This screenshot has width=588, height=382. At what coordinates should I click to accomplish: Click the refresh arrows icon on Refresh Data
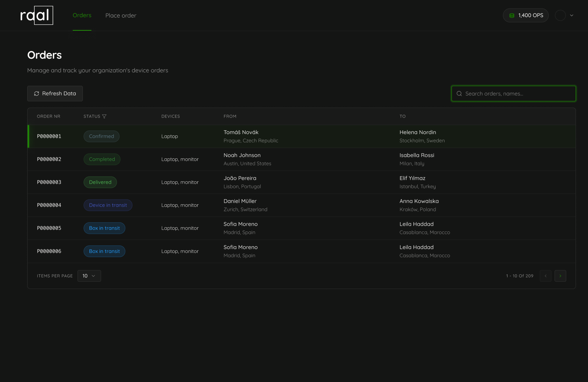tap(36, 93)
